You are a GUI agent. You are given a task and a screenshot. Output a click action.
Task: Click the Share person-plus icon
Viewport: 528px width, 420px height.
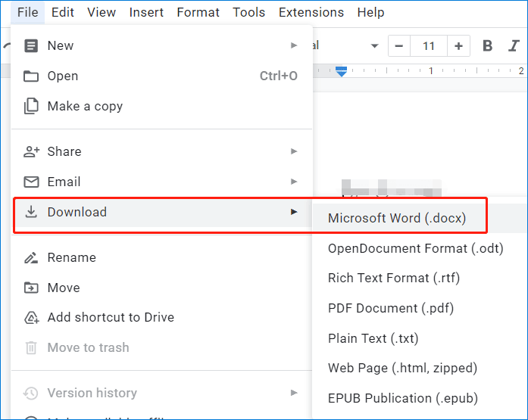point(31,151)
